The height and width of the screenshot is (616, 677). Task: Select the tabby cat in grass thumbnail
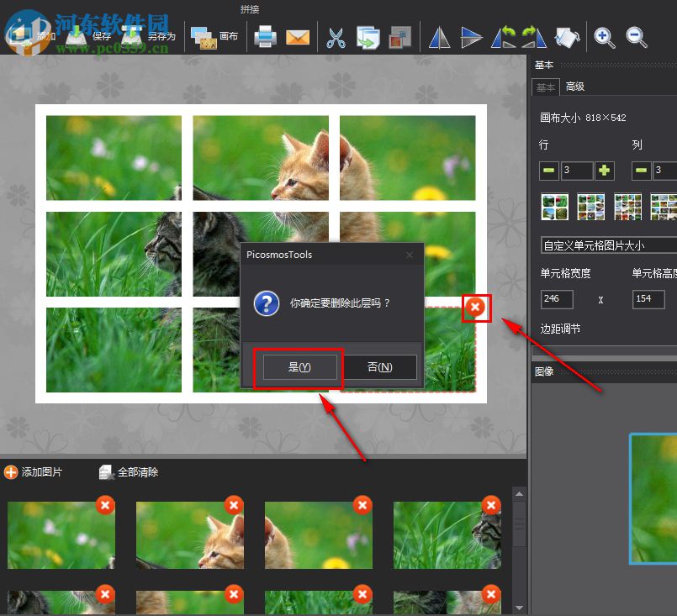[x=447, y=534]
